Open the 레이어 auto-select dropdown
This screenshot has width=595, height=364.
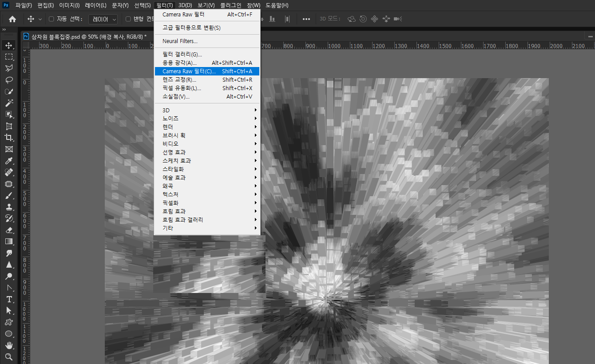click(103, 19)
